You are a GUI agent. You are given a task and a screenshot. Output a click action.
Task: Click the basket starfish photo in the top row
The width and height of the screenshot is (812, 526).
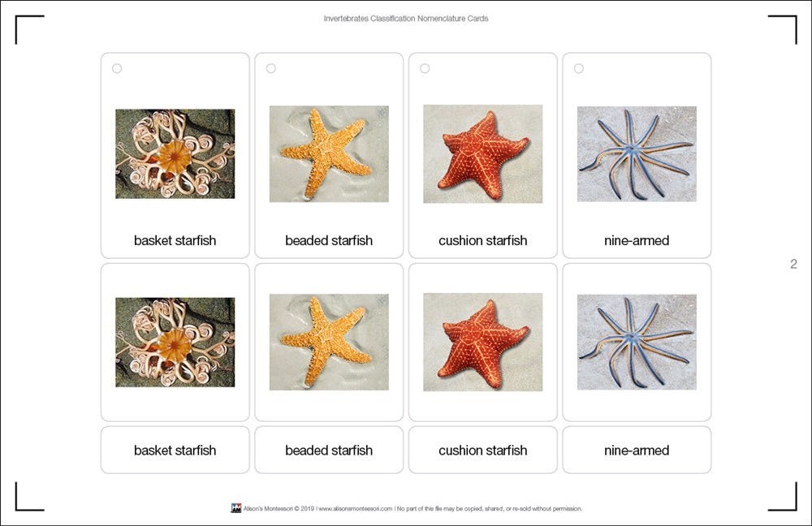pyautogui.click(x=175, y=153)
